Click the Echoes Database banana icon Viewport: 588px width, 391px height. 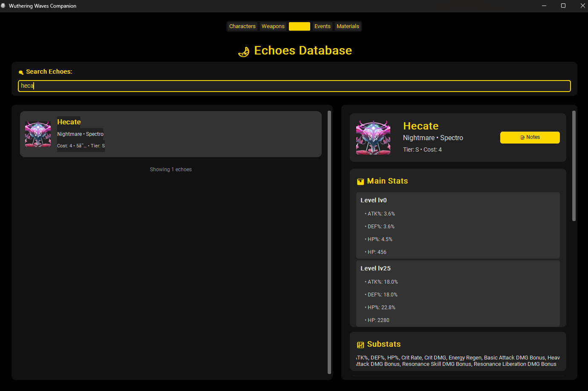(244, 52)
